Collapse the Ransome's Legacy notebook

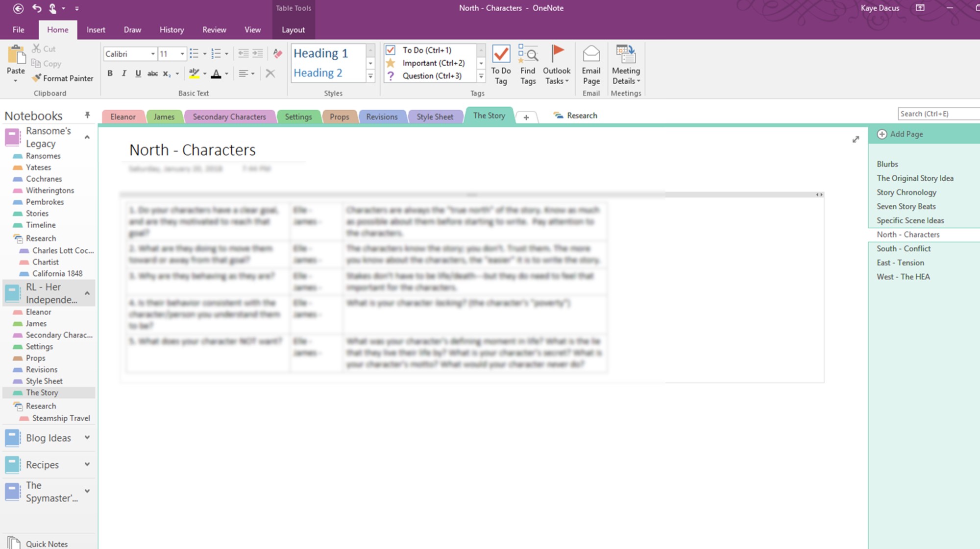87,137
